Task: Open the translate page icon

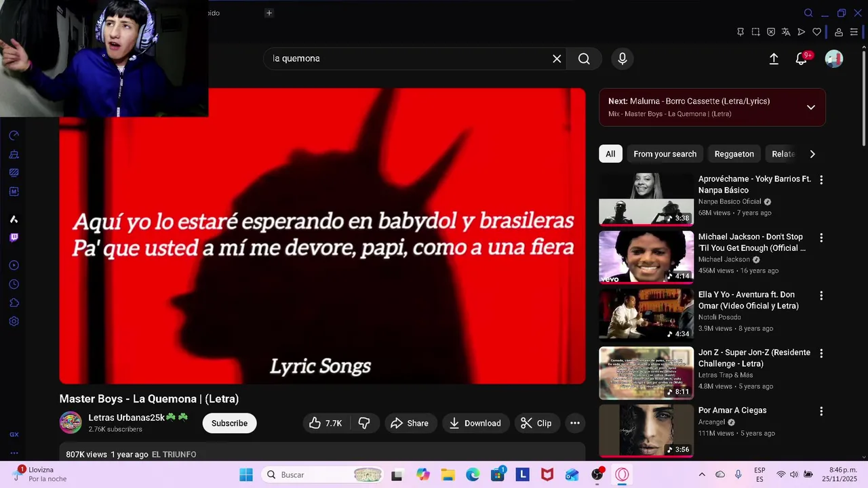Action: [786, 32]
